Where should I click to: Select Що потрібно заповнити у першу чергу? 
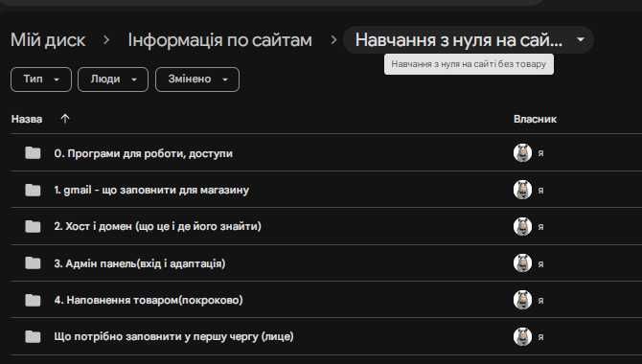[173, 336]
